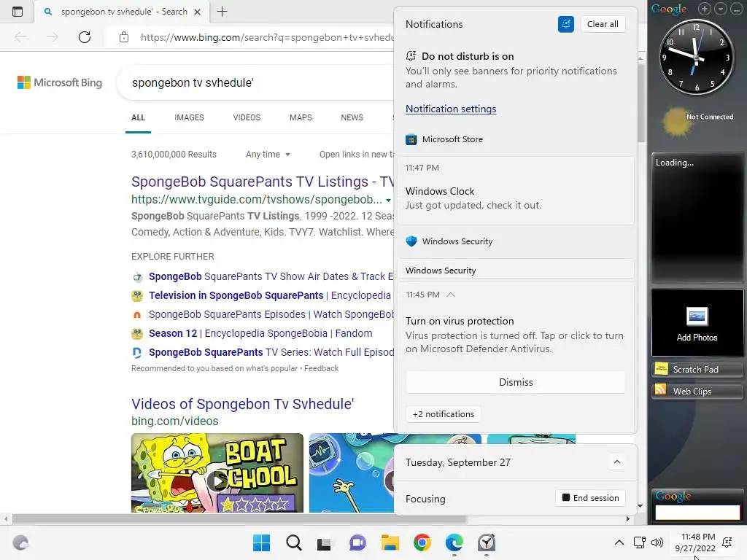Image resolution: width=747 pixels, height=560 pixels.
Task: Click the Feedback link under recommendations
Action: [x=321, y=368]
